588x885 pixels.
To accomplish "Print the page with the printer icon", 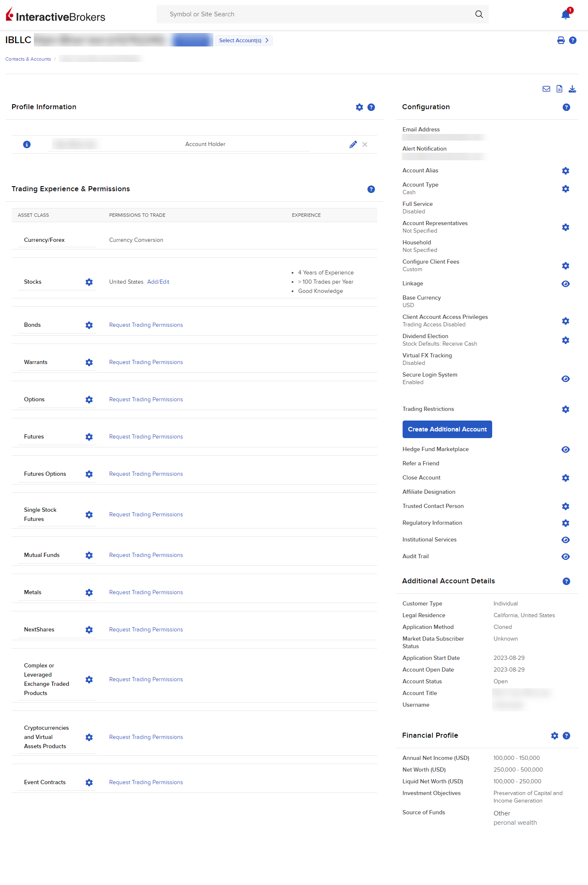I will [x=561, y=40].
